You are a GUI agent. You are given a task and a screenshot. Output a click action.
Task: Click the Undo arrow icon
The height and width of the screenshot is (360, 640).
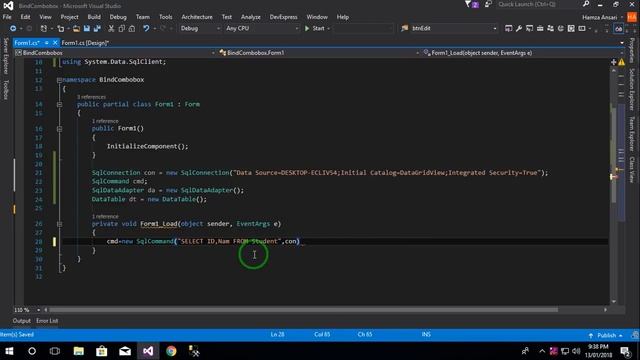coord(146,29)
